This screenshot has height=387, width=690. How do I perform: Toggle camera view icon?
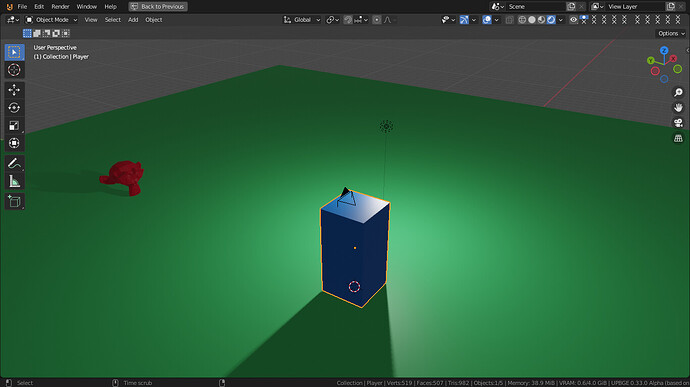coord(678,123)
